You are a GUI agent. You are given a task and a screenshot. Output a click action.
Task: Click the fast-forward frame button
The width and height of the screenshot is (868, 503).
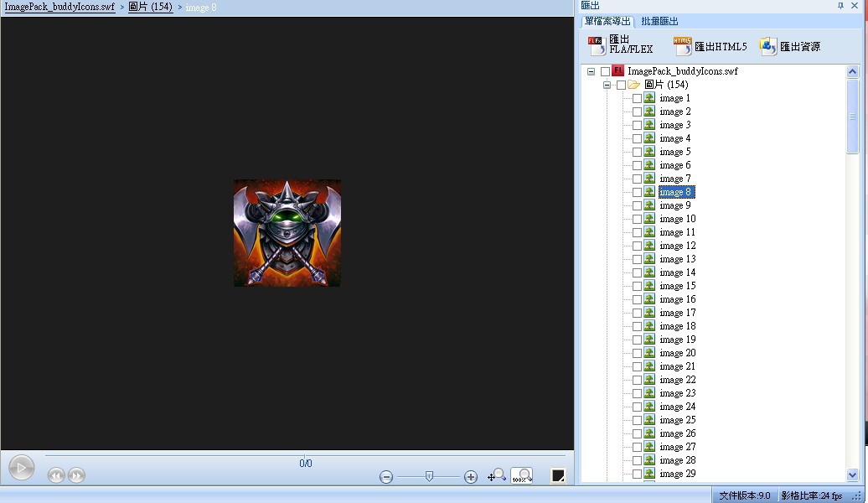(76, 475)
